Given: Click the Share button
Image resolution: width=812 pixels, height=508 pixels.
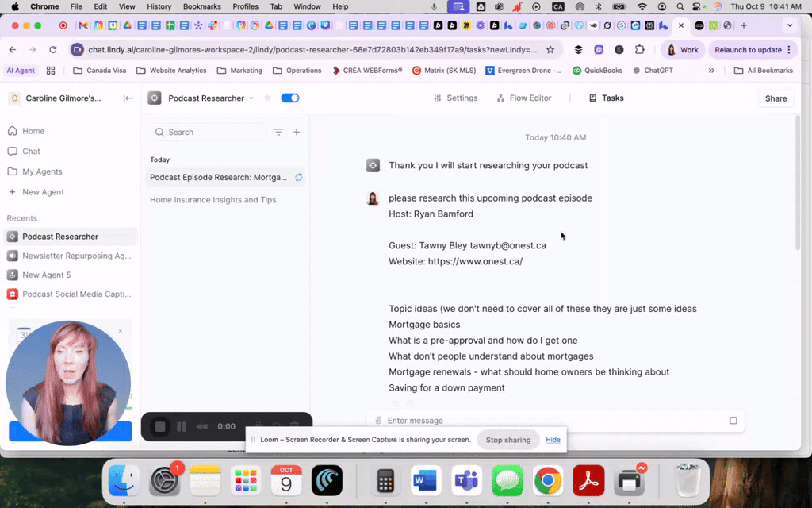Looking at the screenshot, I should 776,98.
